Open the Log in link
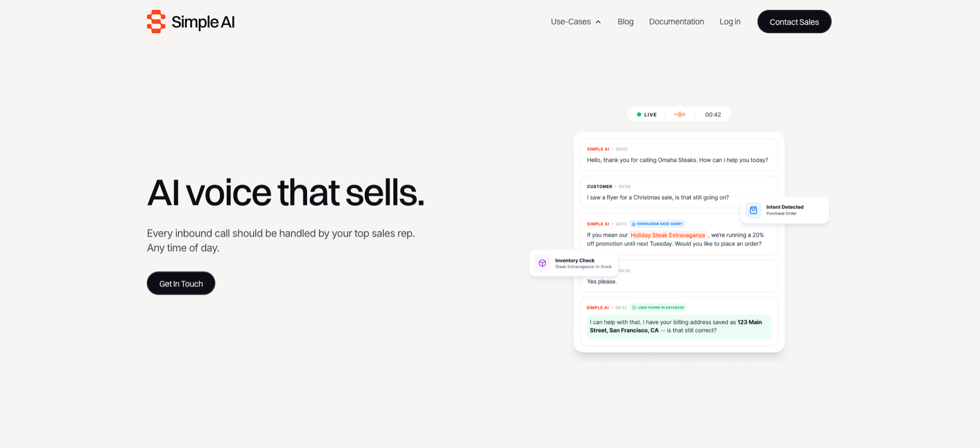Image resolution: width=980 pixels, height=448 pixels. (729, 22)
